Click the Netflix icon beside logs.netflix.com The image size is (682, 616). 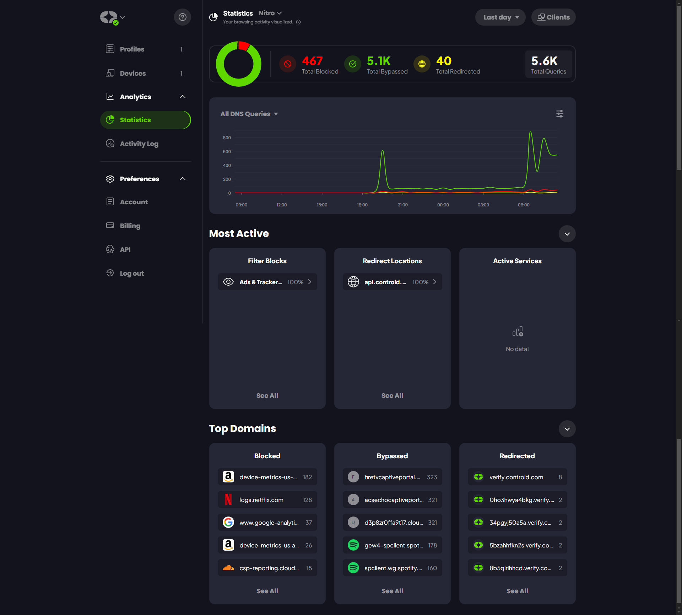pyautogui.click(x=228, y=499)
